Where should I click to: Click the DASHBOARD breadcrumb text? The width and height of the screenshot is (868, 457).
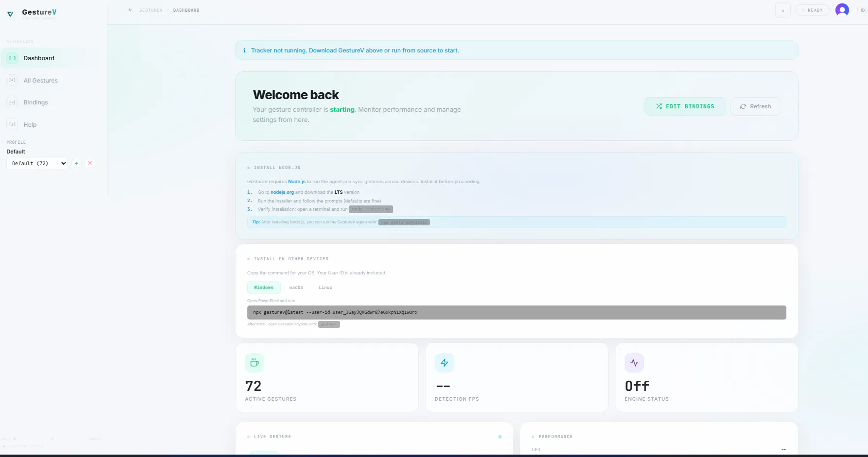186,10
